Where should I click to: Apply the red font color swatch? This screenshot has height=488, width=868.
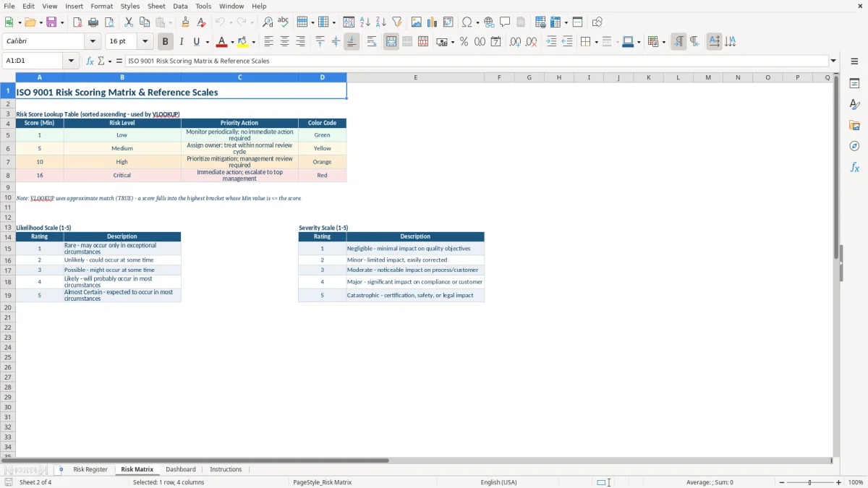pyautogui.click(x=222, y=42)
